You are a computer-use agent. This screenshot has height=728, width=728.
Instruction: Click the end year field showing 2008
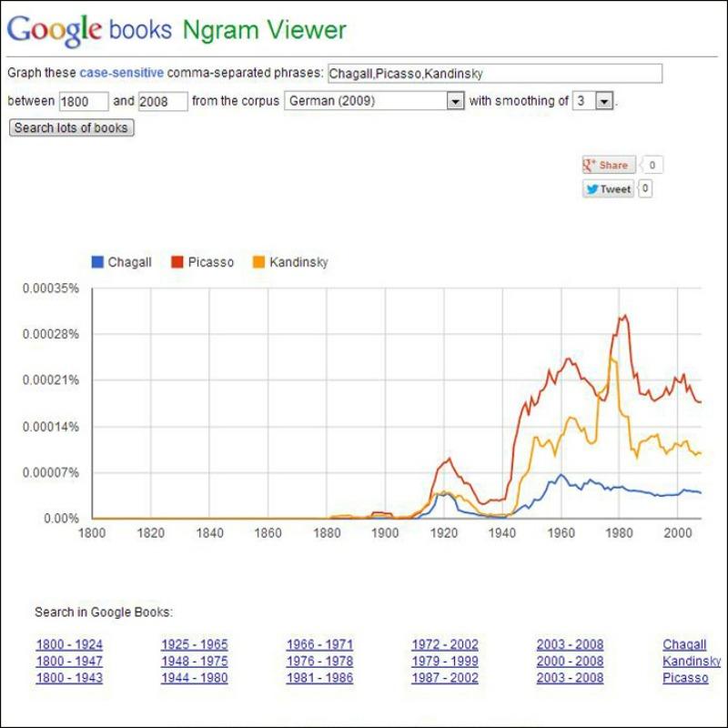(163, 101)
